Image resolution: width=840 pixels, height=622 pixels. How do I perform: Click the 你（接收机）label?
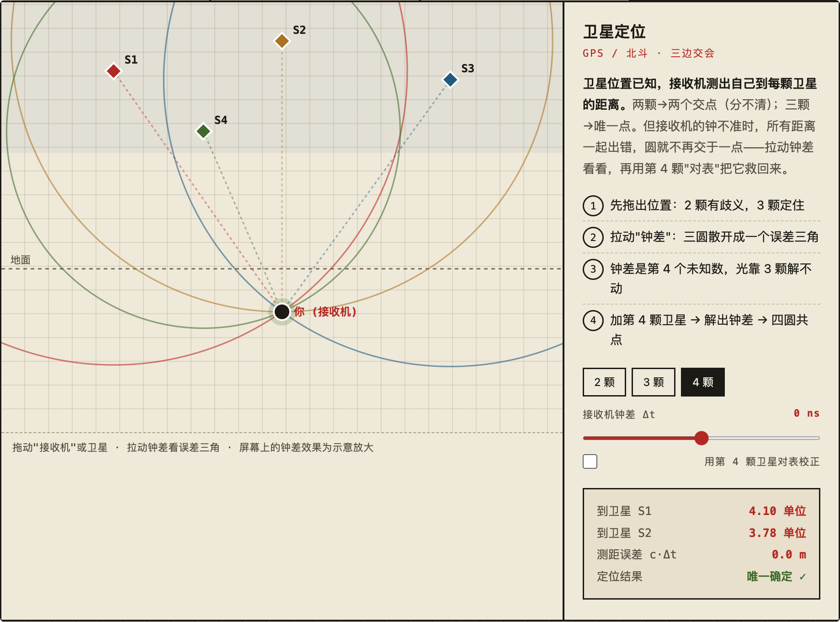[x=325, y=312]
